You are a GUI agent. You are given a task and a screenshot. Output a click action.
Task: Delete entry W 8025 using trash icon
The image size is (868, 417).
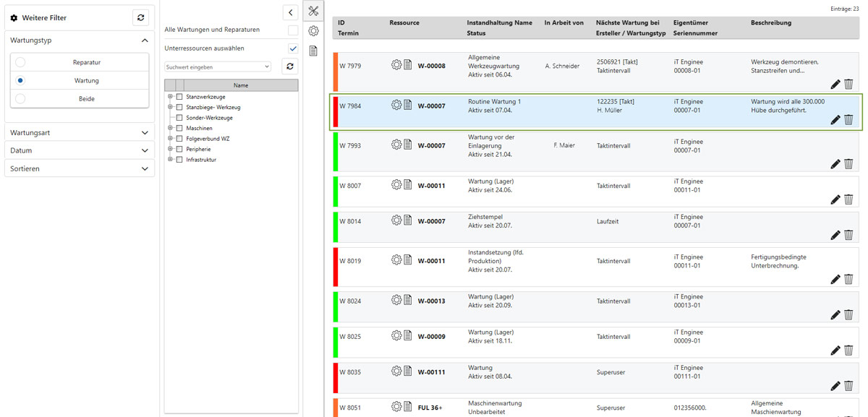(x=848, y=351)
